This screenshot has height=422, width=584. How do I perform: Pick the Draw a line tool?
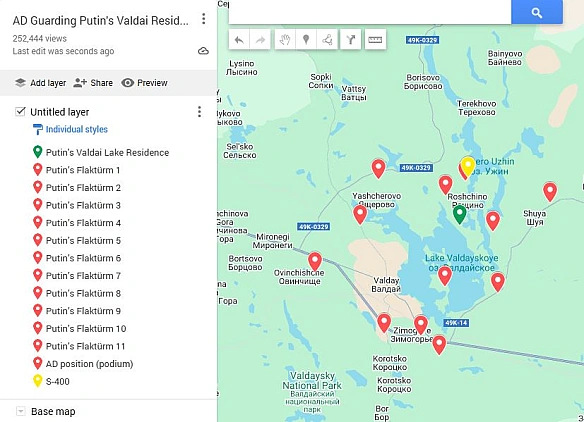pos(327,39)
